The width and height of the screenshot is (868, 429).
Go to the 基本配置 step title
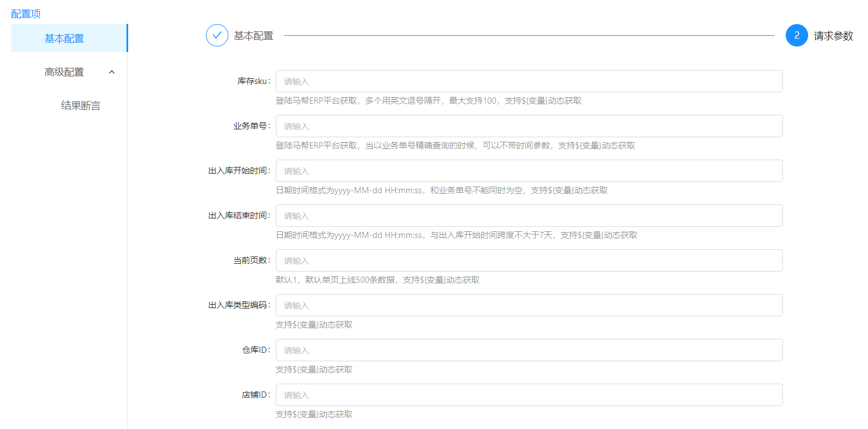click(x=254, y=36)
